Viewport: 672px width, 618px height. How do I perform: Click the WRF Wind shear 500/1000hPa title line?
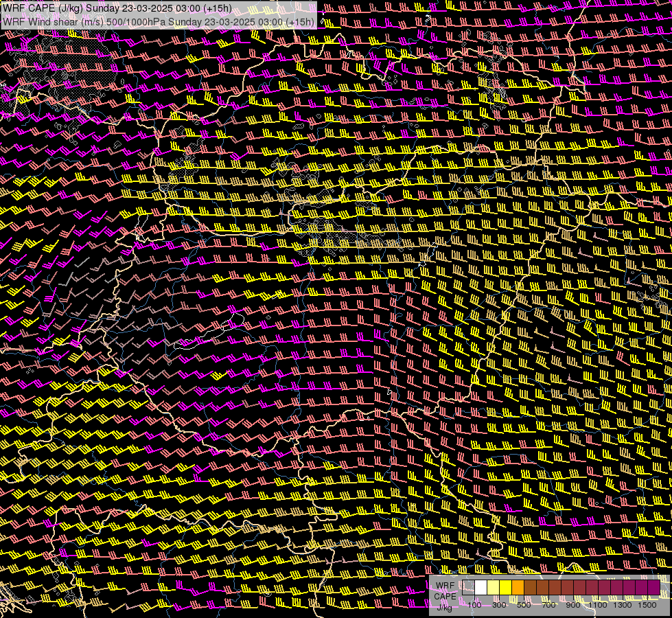[x=159, y=22]
